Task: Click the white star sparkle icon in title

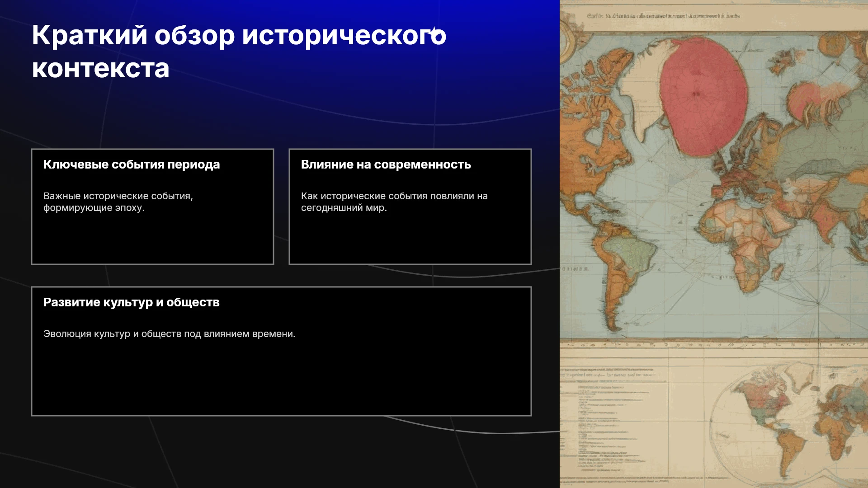Action: pyautogui.click(x=434, y=32)
